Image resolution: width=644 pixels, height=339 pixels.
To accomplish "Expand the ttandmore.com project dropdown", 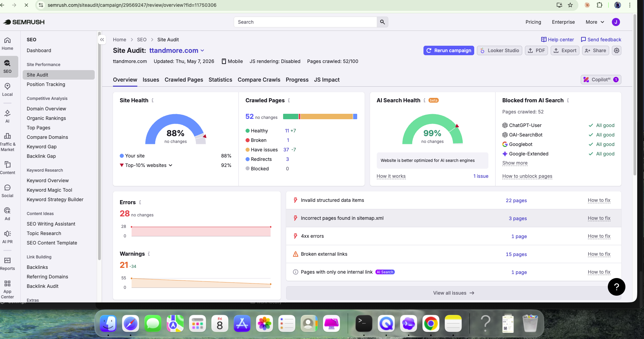I will tap(177, 50).
